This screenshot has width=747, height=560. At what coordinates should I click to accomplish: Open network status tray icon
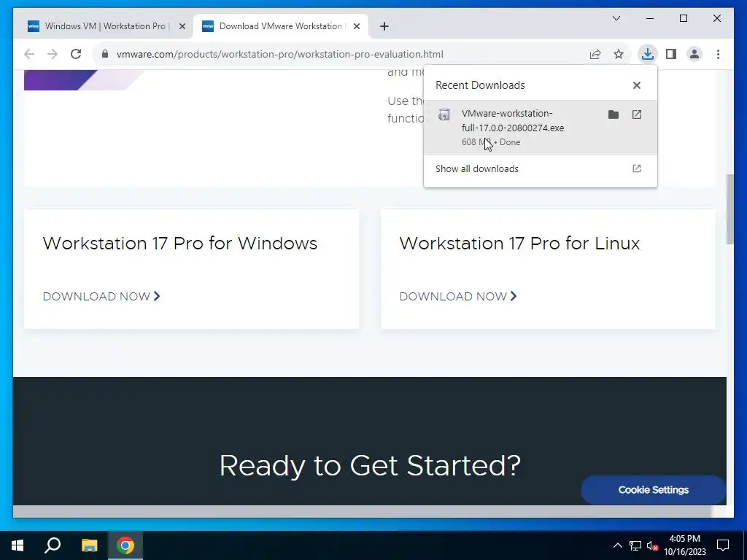pos(635,545)
